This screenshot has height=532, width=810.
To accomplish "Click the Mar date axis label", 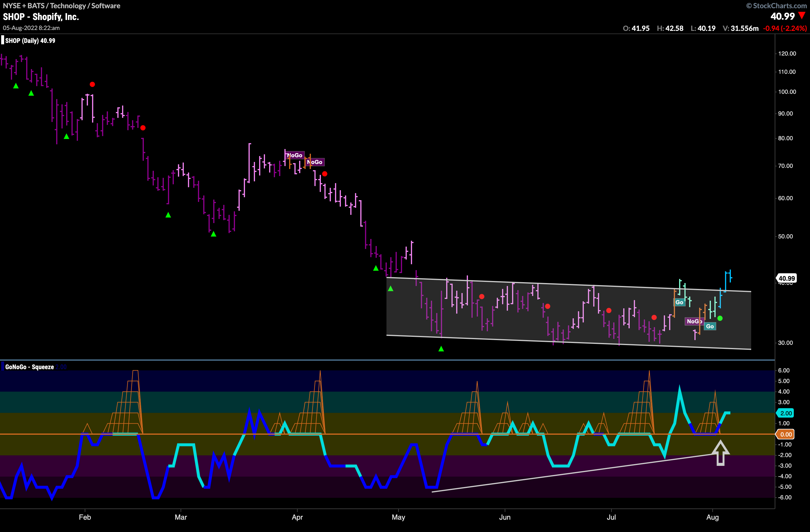I will tap(181, 517).
